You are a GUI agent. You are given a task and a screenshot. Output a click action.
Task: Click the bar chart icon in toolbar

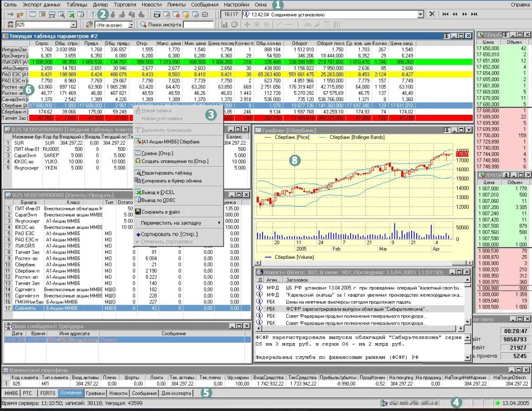[x=225, y=25]
